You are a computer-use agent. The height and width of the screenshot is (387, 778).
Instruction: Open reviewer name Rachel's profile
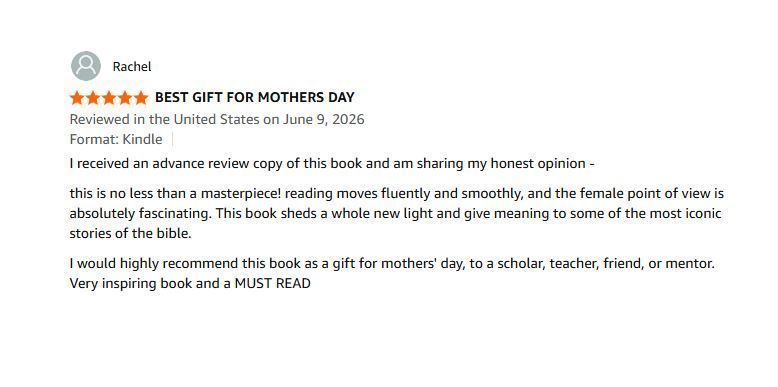pyautogui.click(x=132, y=66)
